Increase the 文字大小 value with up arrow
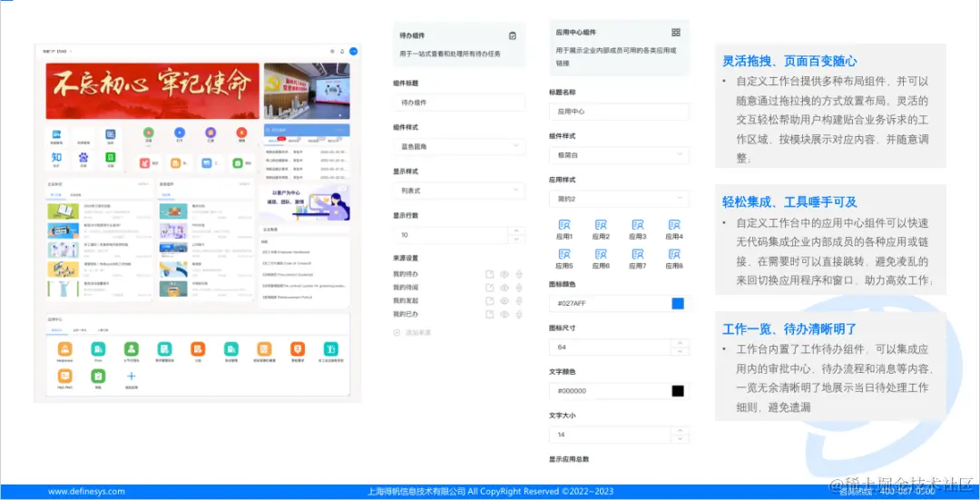This screenshot has width=980, height=500. point(680,431)
